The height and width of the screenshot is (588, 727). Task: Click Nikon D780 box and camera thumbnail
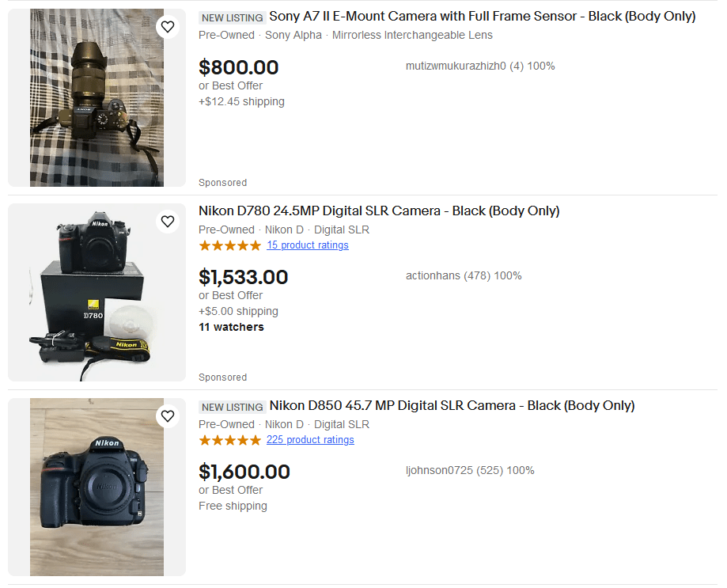[97, 293]
